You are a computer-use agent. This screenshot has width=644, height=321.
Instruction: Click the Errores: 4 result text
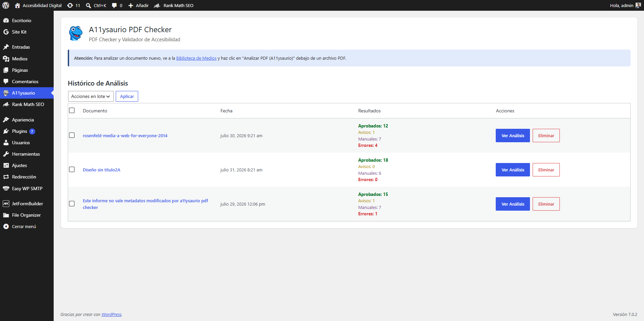(368, 145)
